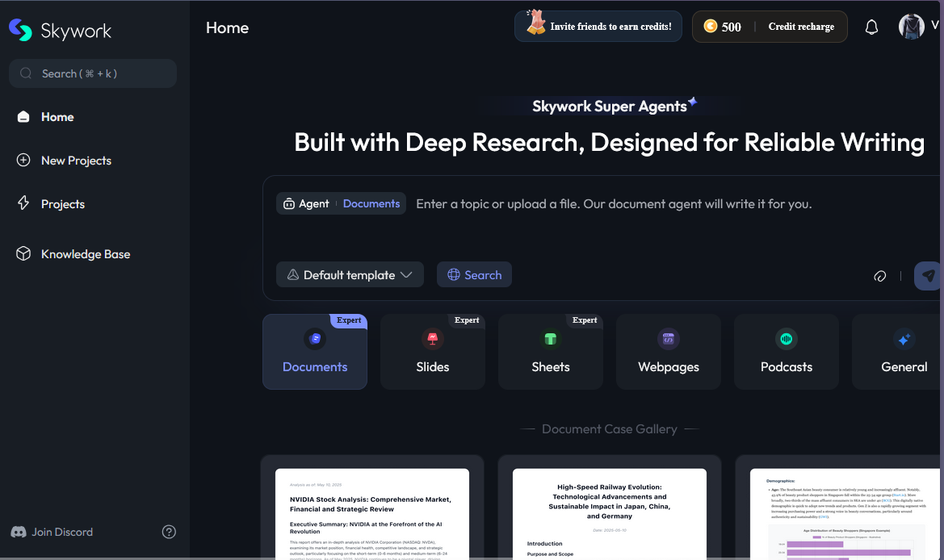Open Projects in the sidebar

[x=63, y=203]
